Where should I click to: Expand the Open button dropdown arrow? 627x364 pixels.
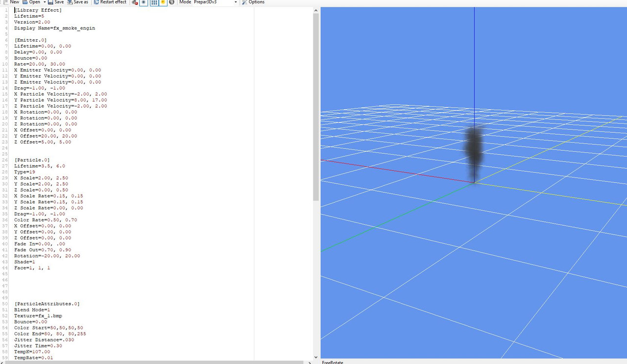click(44, 2)
